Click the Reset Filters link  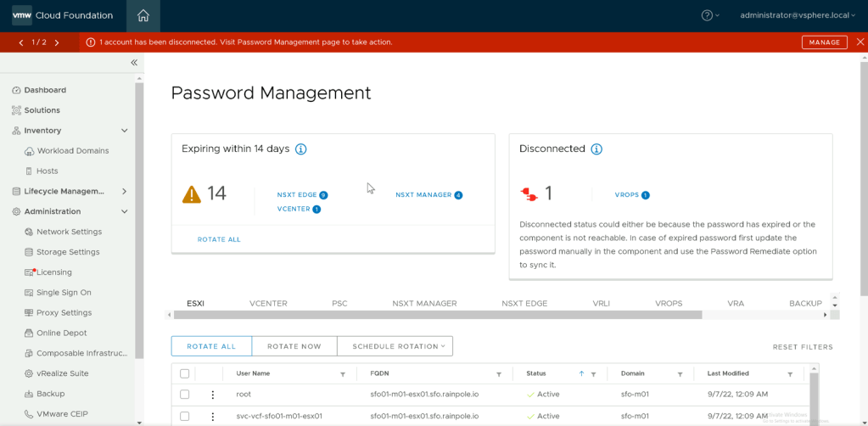click(802, 347)
